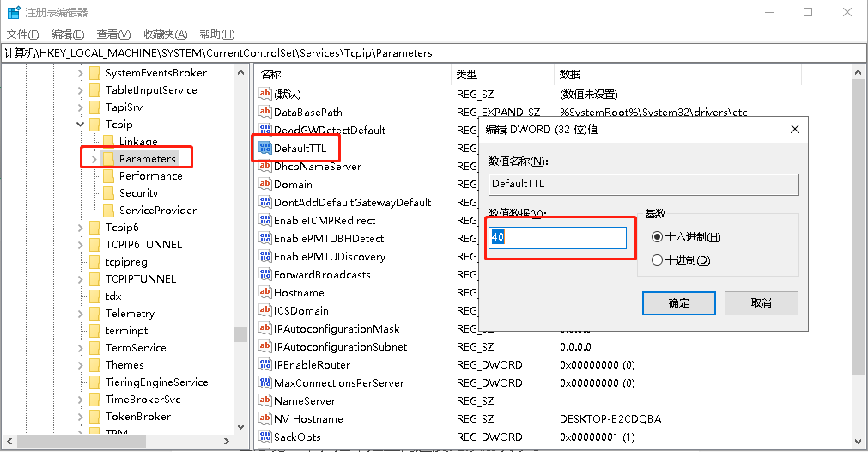Click the IPEnableRouter DWORD icon
The width and height of the screenshot is (868, 452).
(265, 365)
